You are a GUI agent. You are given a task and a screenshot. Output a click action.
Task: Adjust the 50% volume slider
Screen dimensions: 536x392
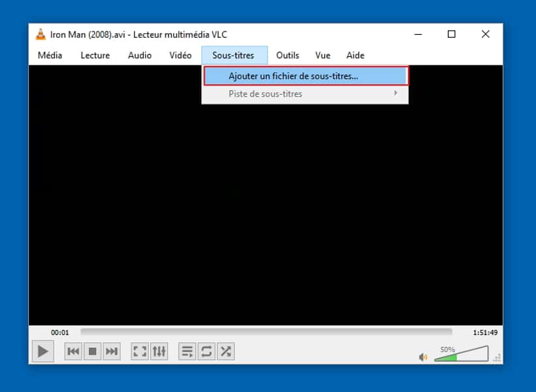click(461, 354)
